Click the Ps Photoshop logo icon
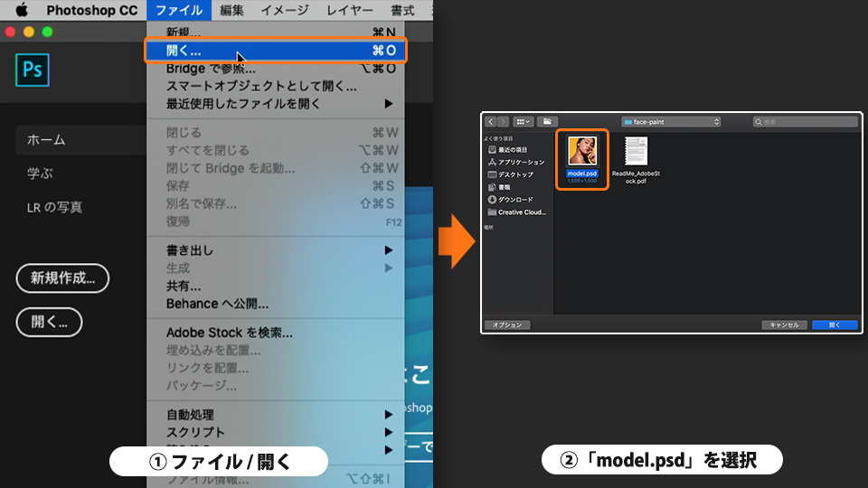 (33, 70)
